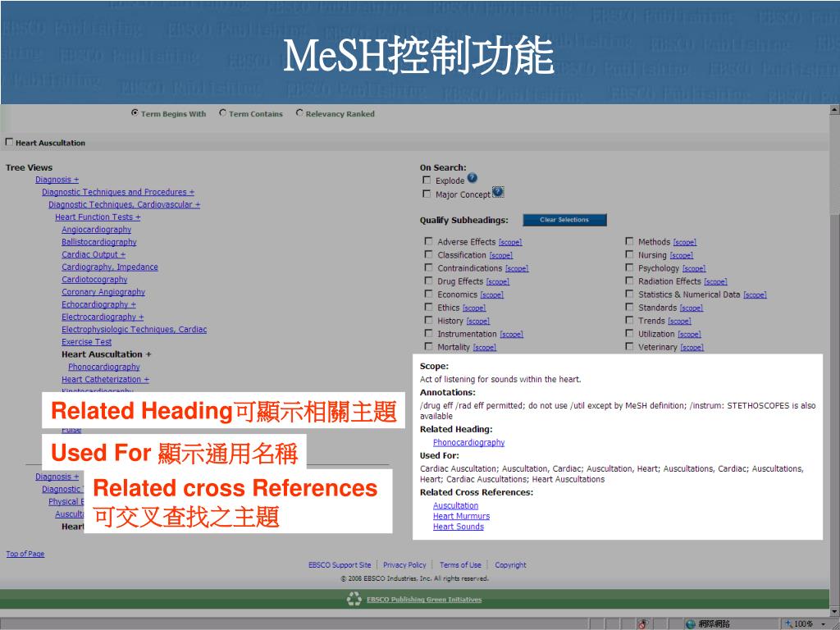Check Standards subheading checkbox
This screenshot has height=630, width=840.
pos(629,307)
